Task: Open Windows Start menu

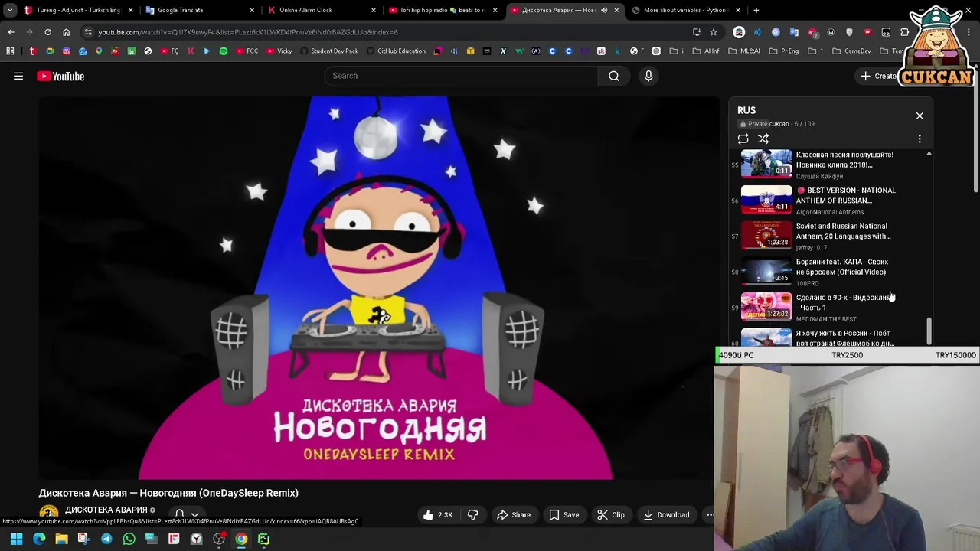Action: pos(16,539)
